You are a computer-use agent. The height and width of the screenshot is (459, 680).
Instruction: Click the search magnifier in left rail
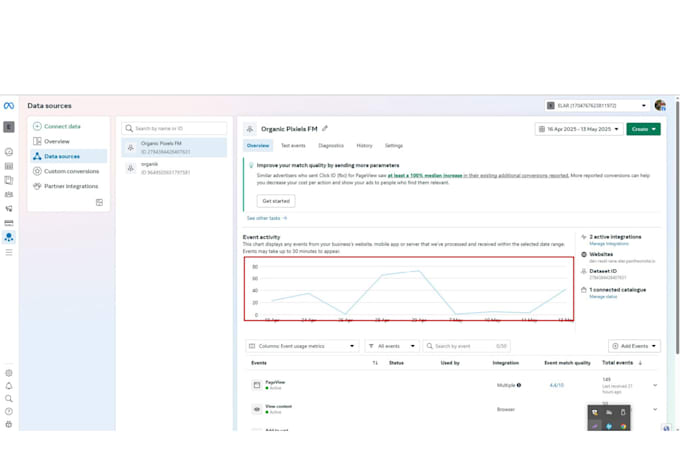pos(9,399)
